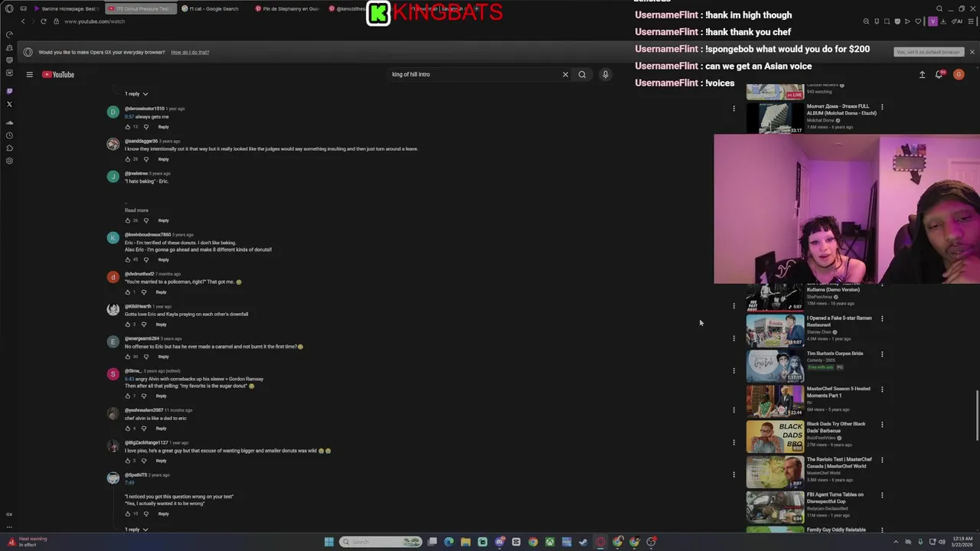Run search with the magnifier button
Viewport: 980px width, 551px height.
click(x=582, y=74)
